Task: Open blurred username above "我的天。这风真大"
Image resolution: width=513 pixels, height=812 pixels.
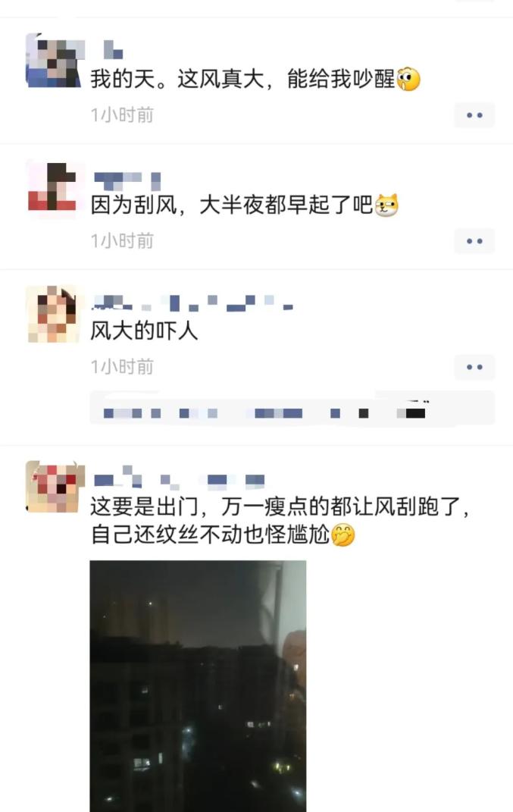Action: pyautogui.click(x=113, y=50)
